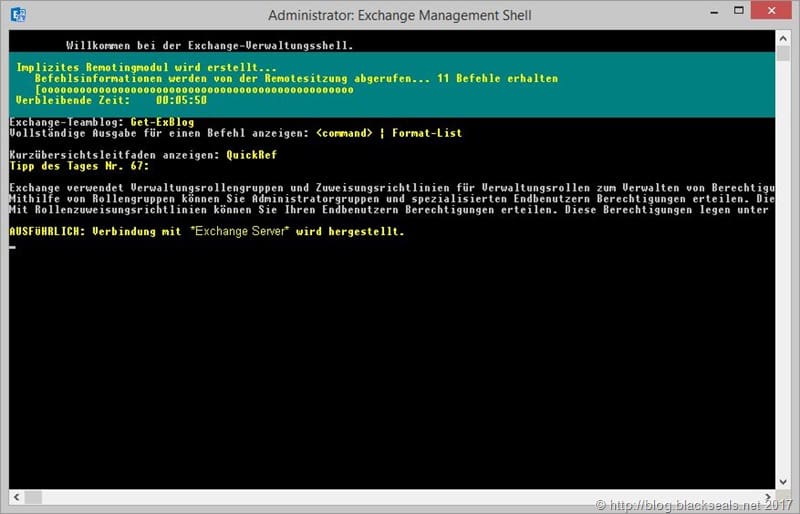Close the Exchange Management Shell window

pyautogui.click(x=771, y=10)
